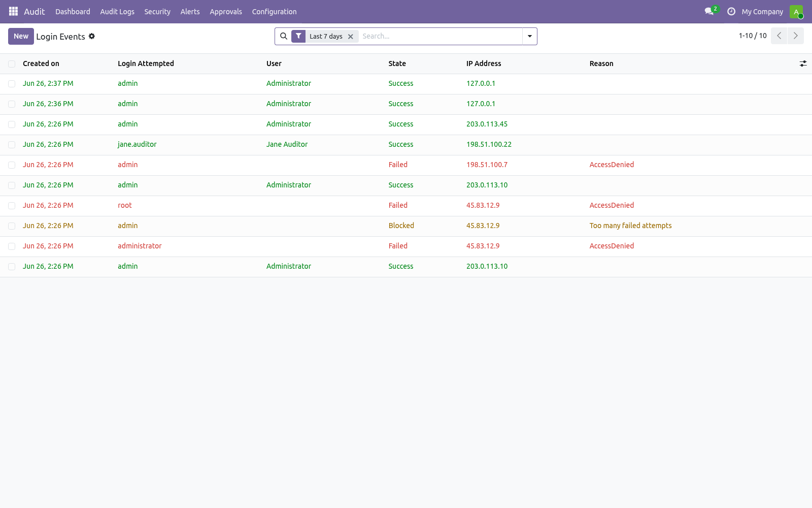
Task: Check the administrator login row checkbox
Action: click(12, 246)
